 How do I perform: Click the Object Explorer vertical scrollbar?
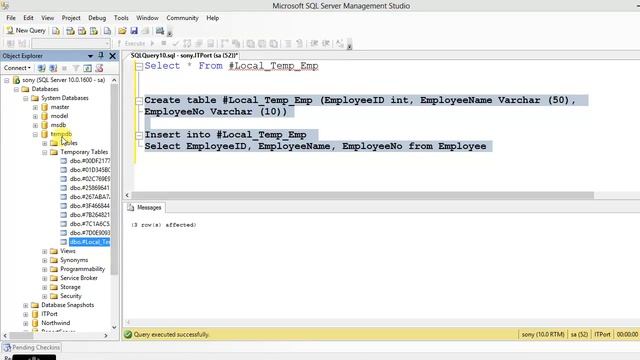tap(114, 179)
